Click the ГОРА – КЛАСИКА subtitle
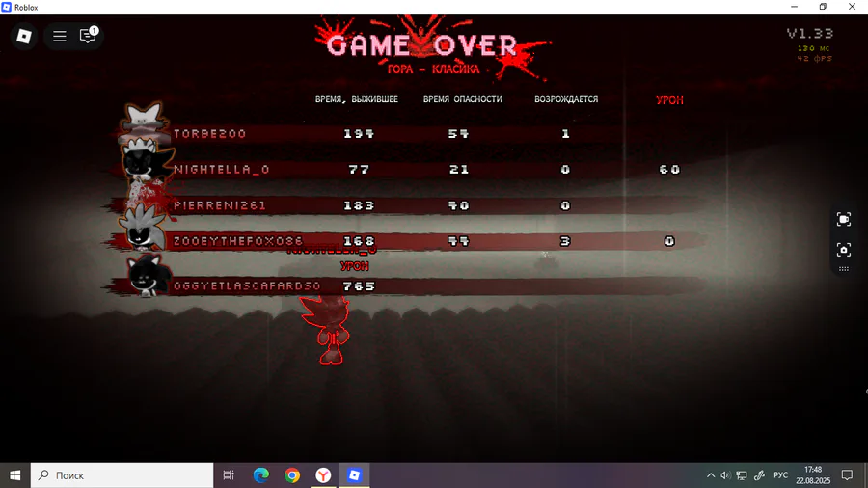868x488 pixels. pos(433,69)
